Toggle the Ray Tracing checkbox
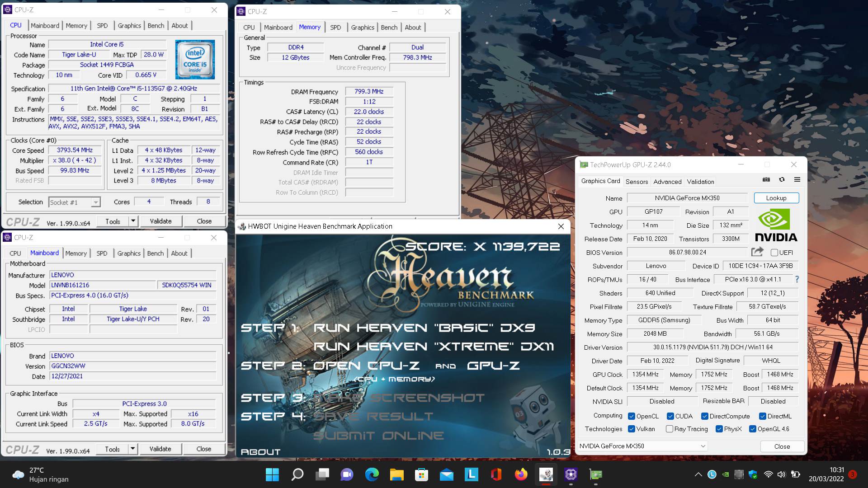 pyautogui.click(x=670, y=429)
